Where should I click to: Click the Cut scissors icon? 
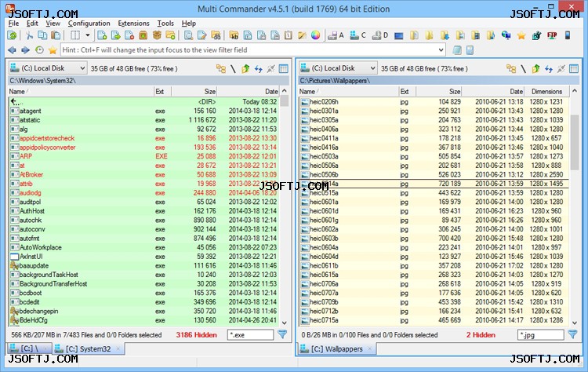pyautogui.click(x=29, y=35)
